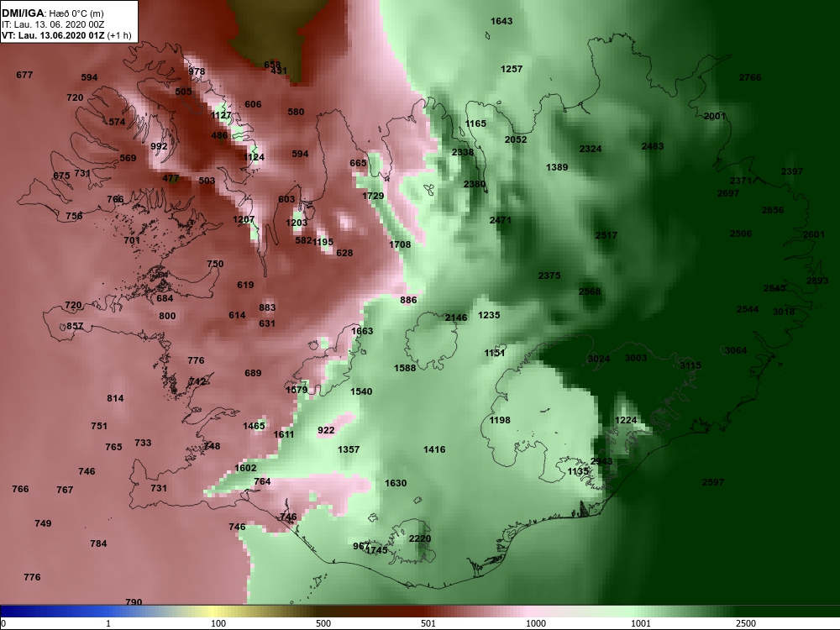840x630 pixels.
Task: Click the map value '1416'
Action: coord(434,449)
